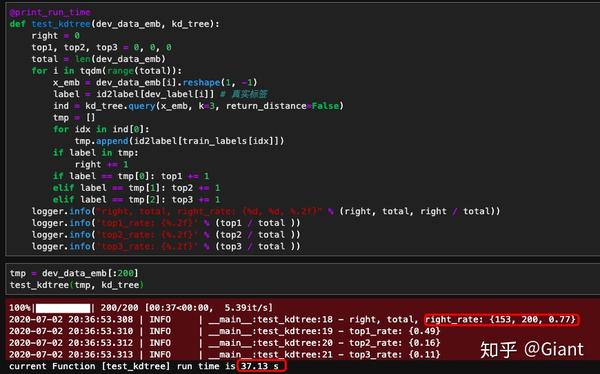The image size is (600, 374).
Task: Click the red-boxed 37.13 s run time
Action: (x=262, y=366)
